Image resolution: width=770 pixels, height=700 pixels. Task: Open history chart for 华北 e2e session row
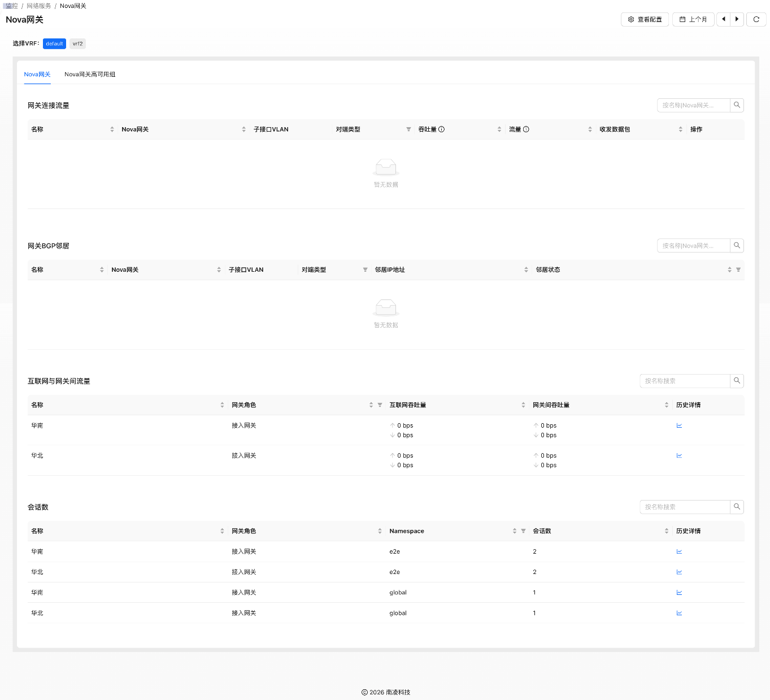(679, 572)
